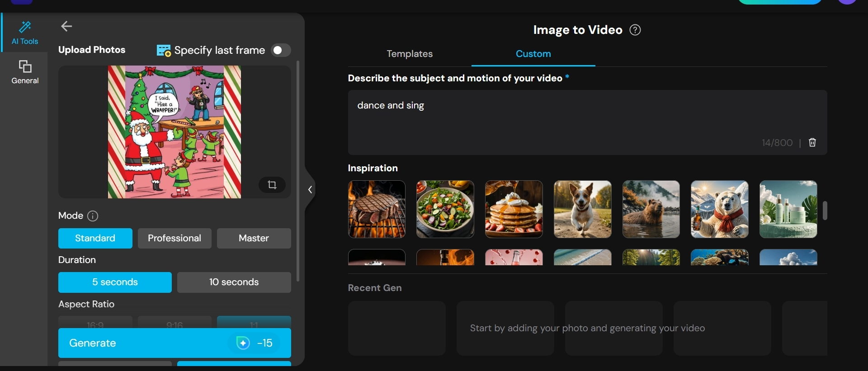Image resolution: width=868 pixels, height=371 pixels.
Task: Click the 'Describe the subject and motion' label
Action: [455, 78]
